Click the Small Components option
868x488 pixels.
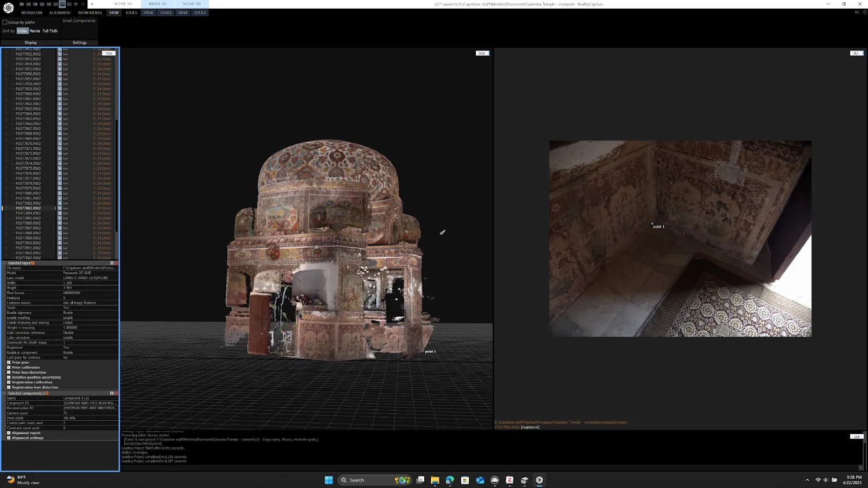click(x=79, y=21)
